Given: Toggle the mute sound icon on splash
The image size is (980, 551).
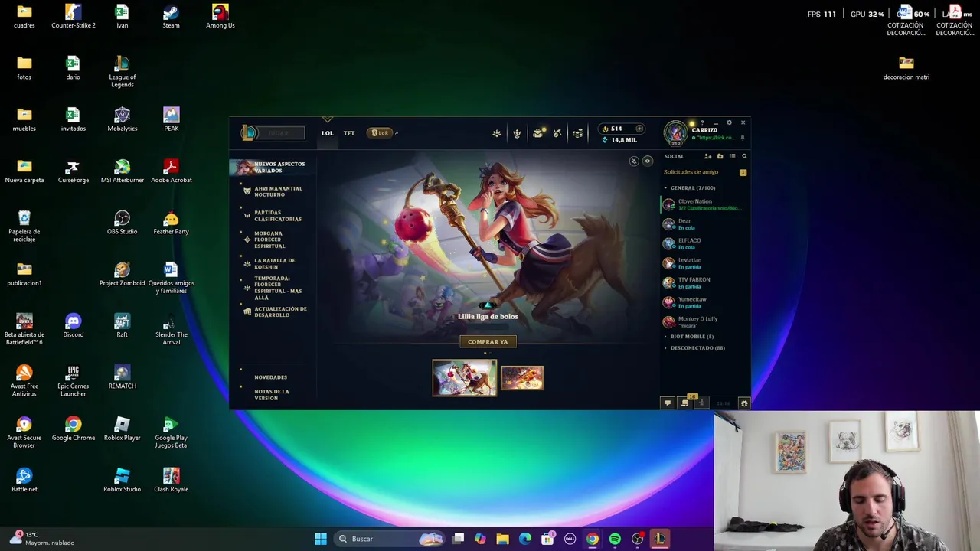Looking at the screenshot, I should click(634, 161).
